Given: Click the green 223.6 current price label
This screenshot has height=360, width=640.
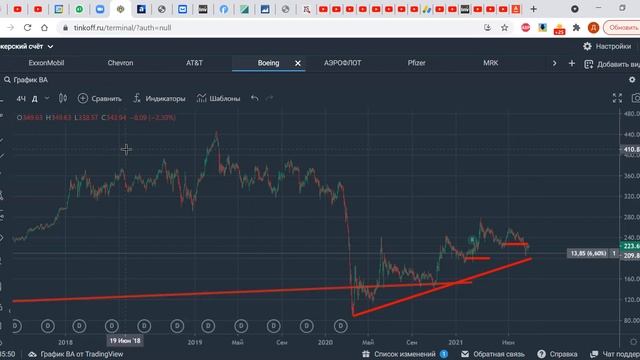Looking at the screenshot, I should 630,246.
